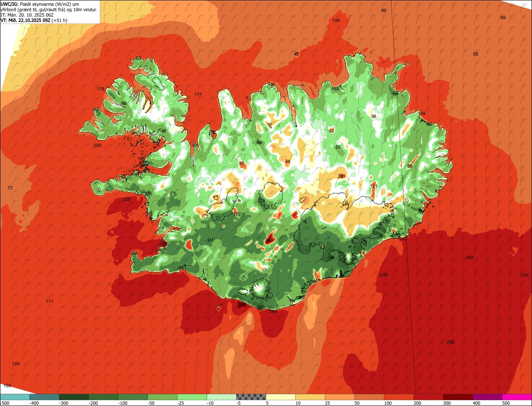
Task: Click the value 87 in northwest inland Iceland
Action: click(241, 163)
